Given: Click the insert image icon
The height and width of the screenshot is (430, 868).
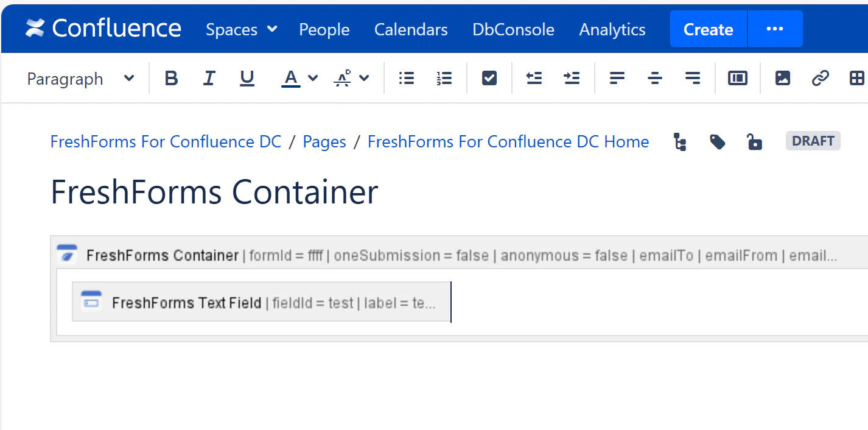Looking at the screenshot, I should (782, 78).
